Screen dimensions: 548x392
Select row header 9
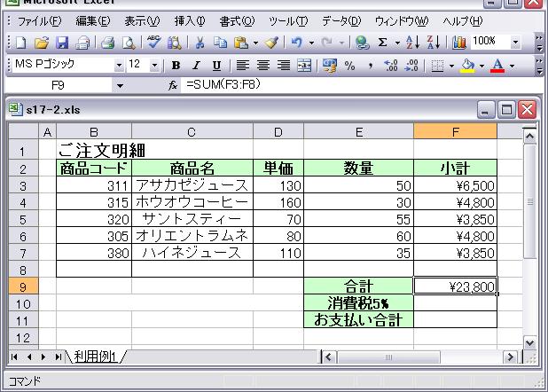click(x=23, y=286)
